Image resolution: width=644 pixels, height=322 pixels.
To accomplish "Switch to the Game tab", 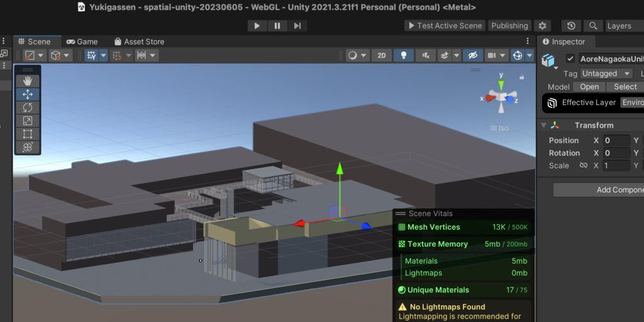I will point(82,42).
